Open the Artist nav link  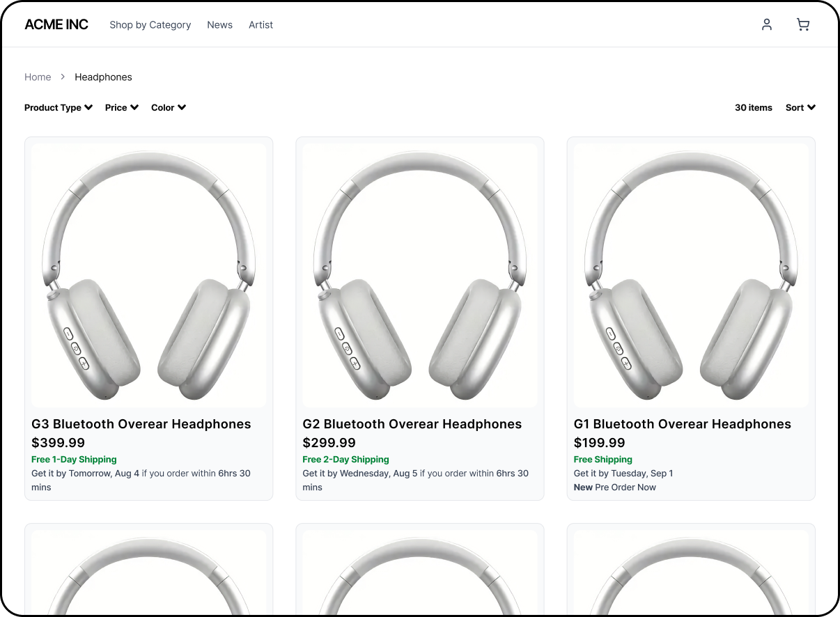point(260,24)
